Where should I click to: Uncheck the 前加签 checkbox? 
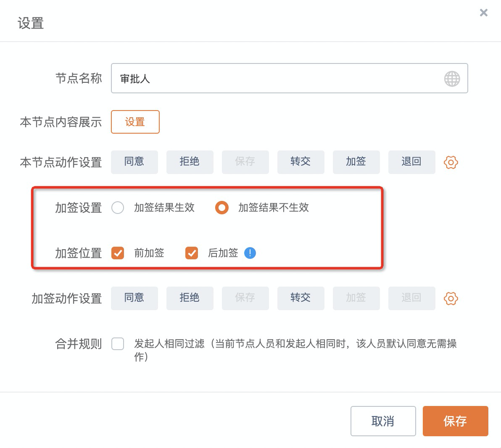tap(118, 253)
